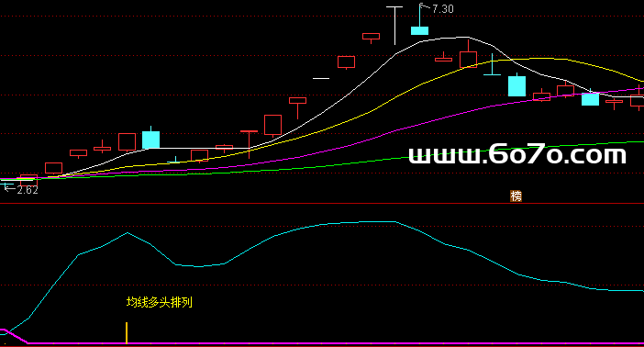Image resolution: width=644 pixels, height=347 pixels.
Task: Select the tall red hollow candle before the rally
Action: point(272,126)
